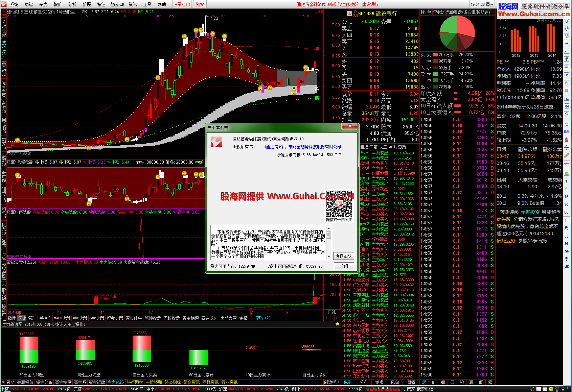572x392 pixels.
Task: Click the 主题投资 link in info panel
Action: [x=530, y=212]
